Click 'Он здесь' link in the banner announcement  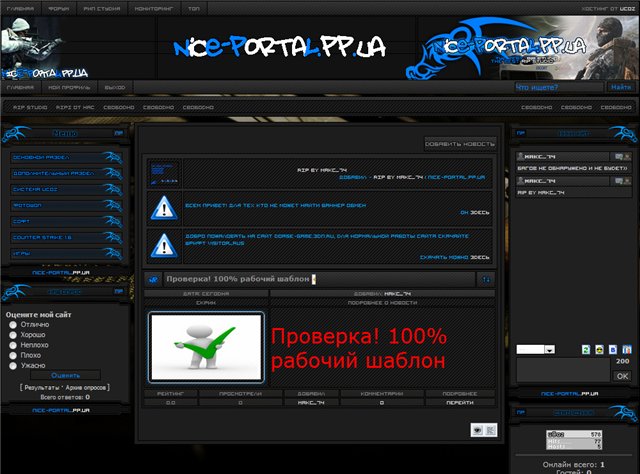[x=475, y=213]
